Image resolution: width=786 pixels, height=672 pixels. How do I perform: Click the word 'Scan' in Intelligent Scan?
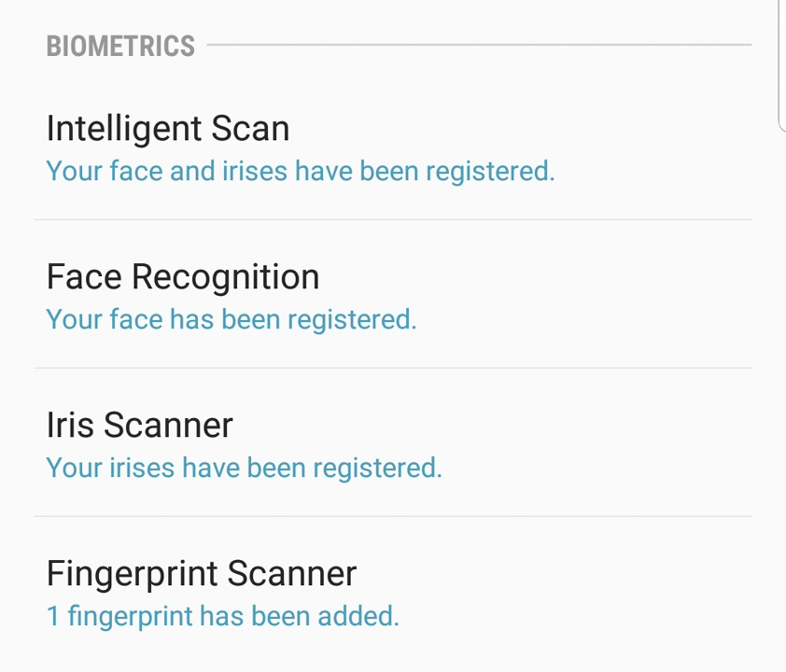click(250, 128)
